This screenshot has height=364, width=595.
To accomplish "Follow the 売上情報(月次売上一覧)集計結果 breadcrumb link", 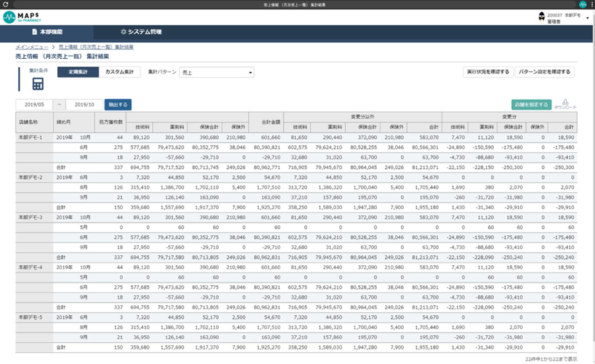I will pyautogui.click(x=96, y=47).
